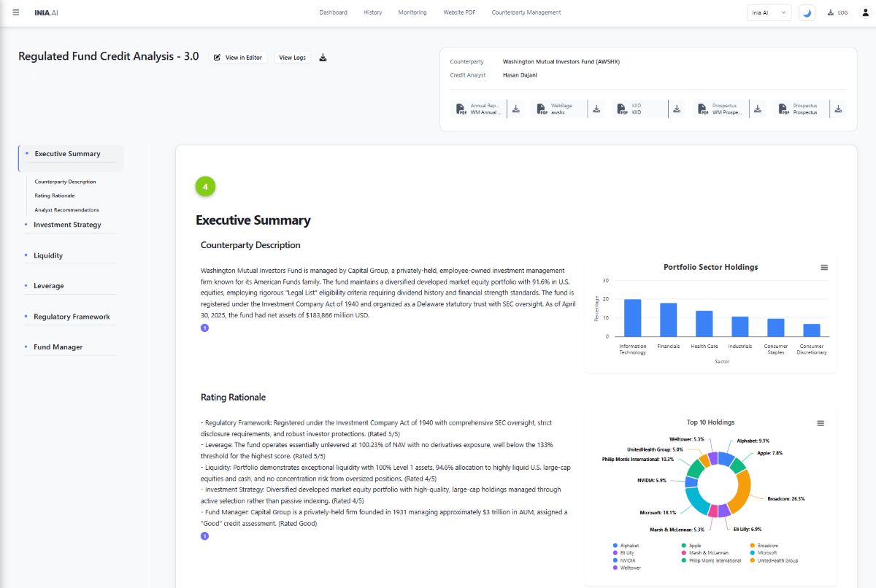
Task: Toggle UnitedHealth Group legend entry
Action: (x=774, y=560)
